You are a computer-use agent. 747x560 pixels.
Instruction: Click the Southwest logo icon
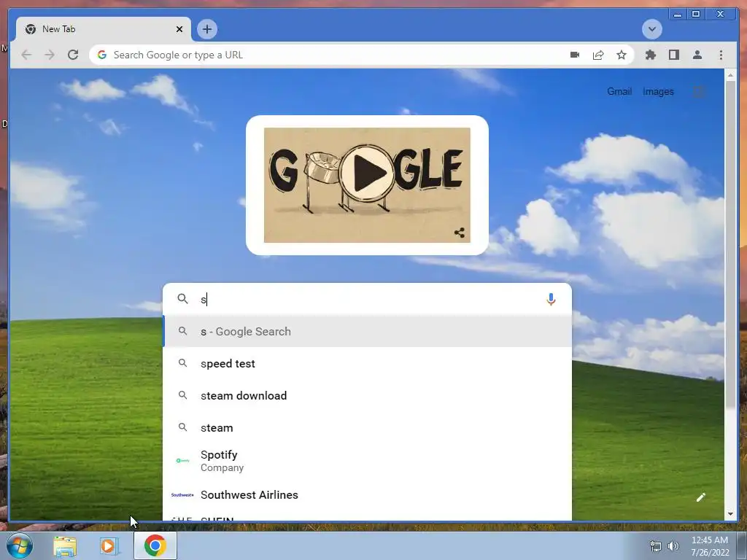click(182, 495)
